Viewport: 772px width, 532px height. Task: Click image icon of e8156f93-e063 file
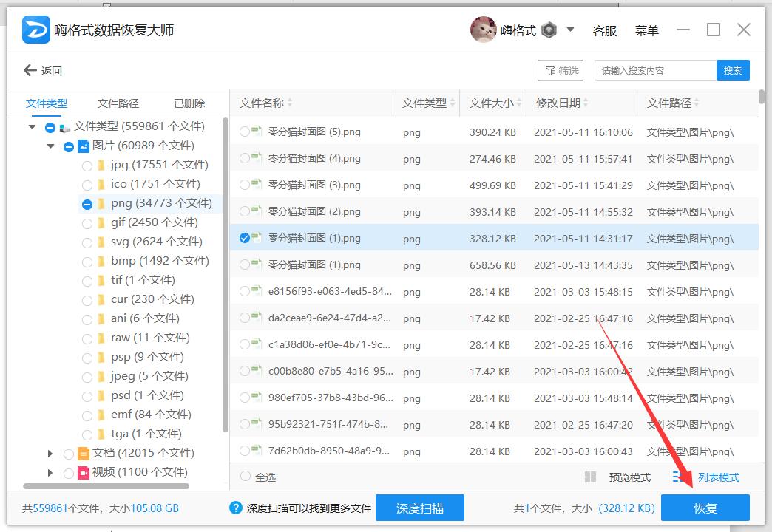[257, 290]
